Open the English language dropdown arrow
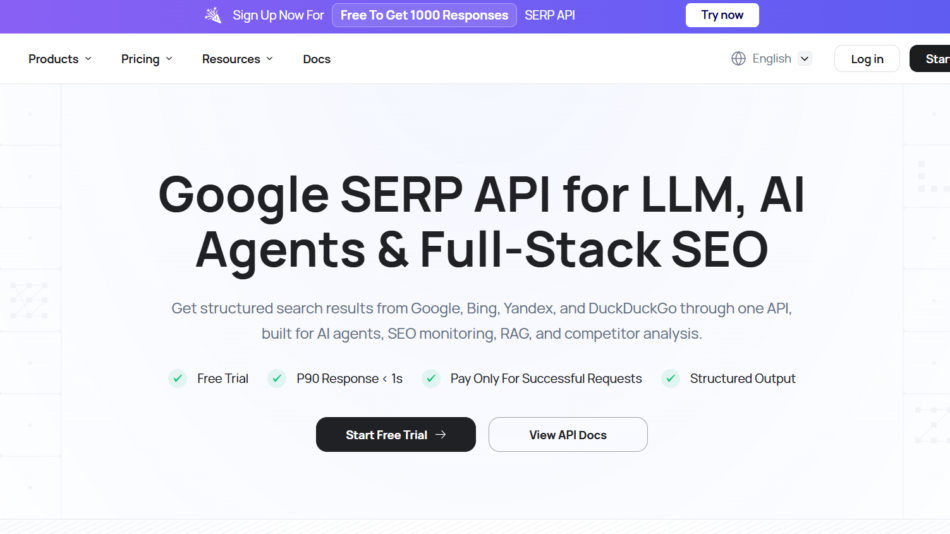Image resolution: width=950 pixels, height=534 pixels. point(805,59)
